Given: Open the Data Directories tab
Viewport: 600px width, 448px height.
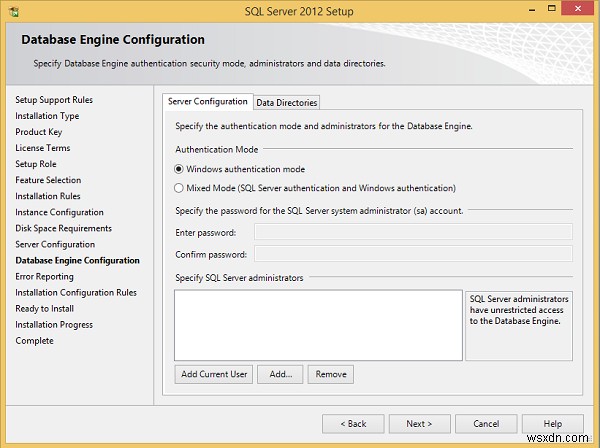Looking at the screenshot, I should (x=287, y=103).
